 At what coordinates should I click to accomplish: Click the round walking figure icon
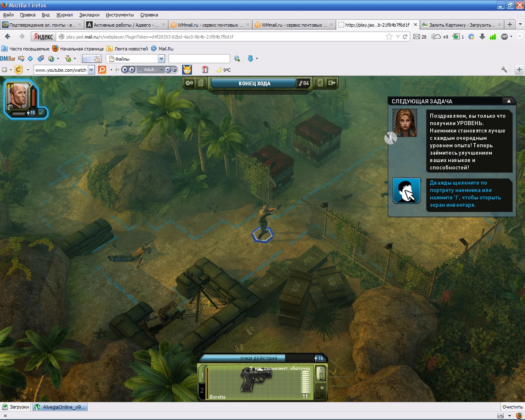click(390, 138)
